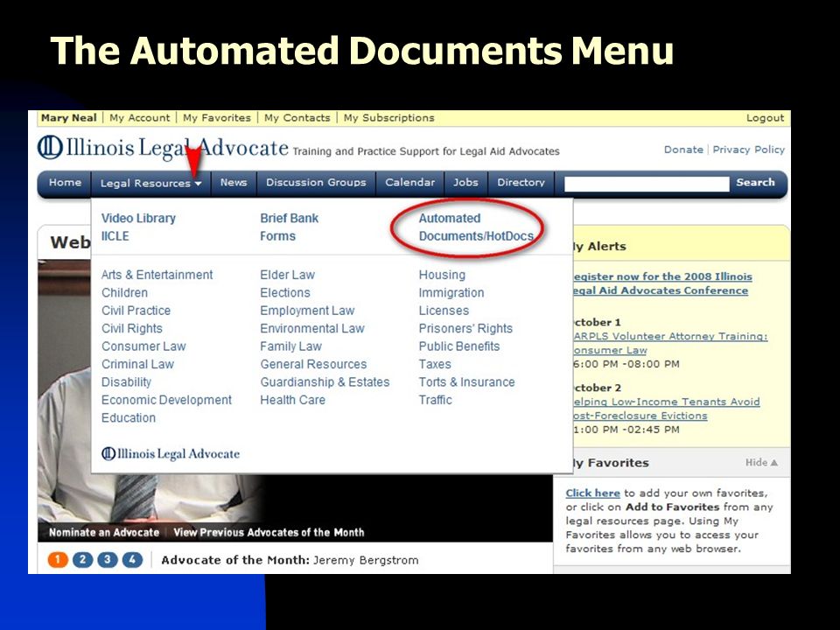Show slide 1 with orange pager button
The width and height of the screenshot is (840, 630).
point(58,560)
